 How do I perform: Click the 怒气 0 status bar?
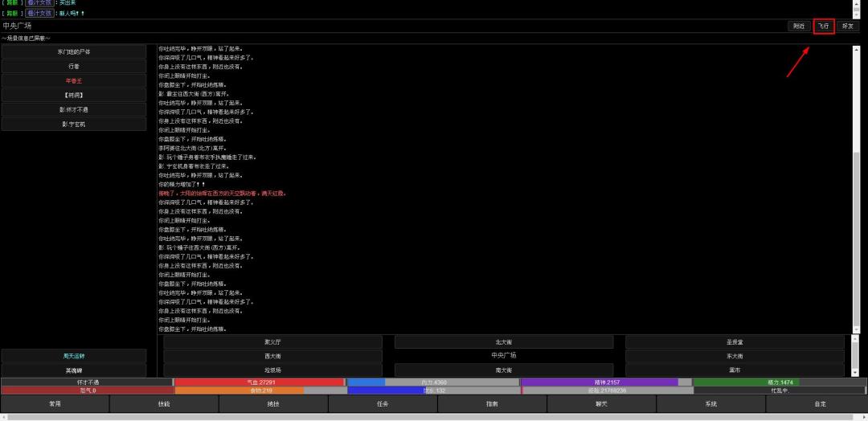coord(88,390)
